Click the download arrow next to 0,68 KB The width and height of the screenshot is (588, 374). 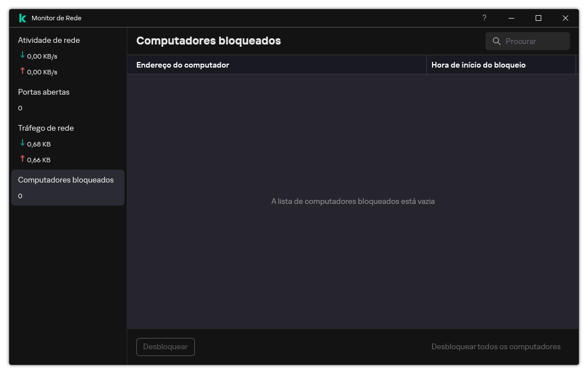click(x=22, y=143)
